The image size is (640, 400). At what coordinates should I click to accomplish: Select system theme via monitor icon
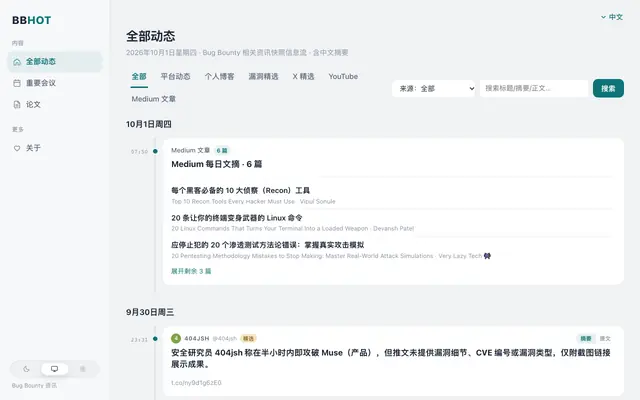[54, 369]
